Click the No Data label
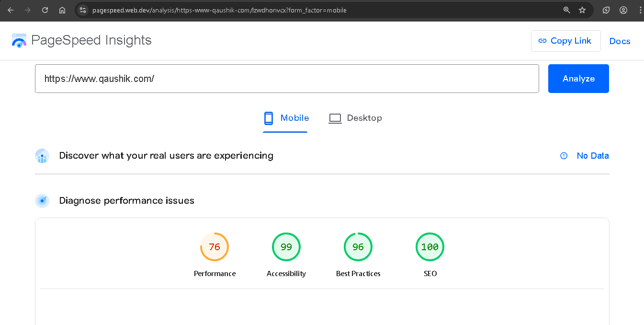 tap(593, 156)
